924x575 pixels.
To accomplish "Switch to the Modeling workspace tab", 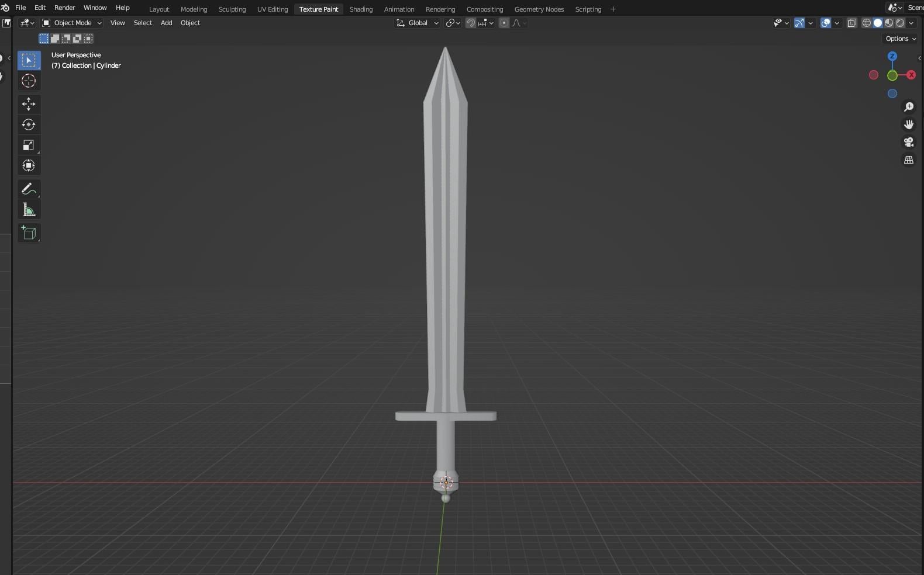I will (194, 9).
